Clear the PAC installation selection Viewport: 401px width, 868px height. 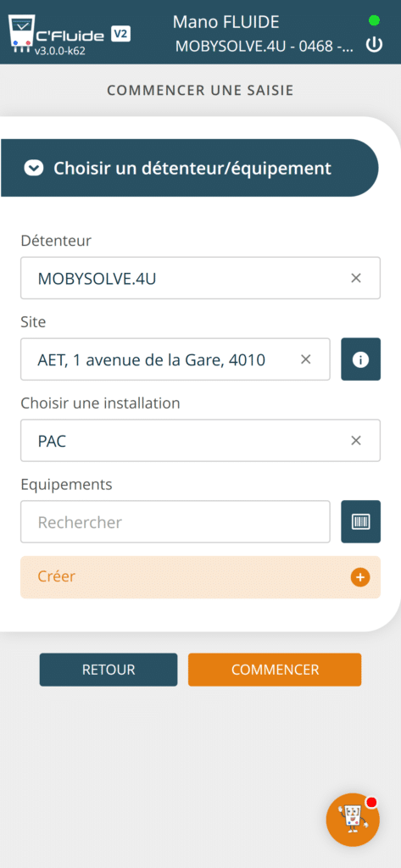356,440
